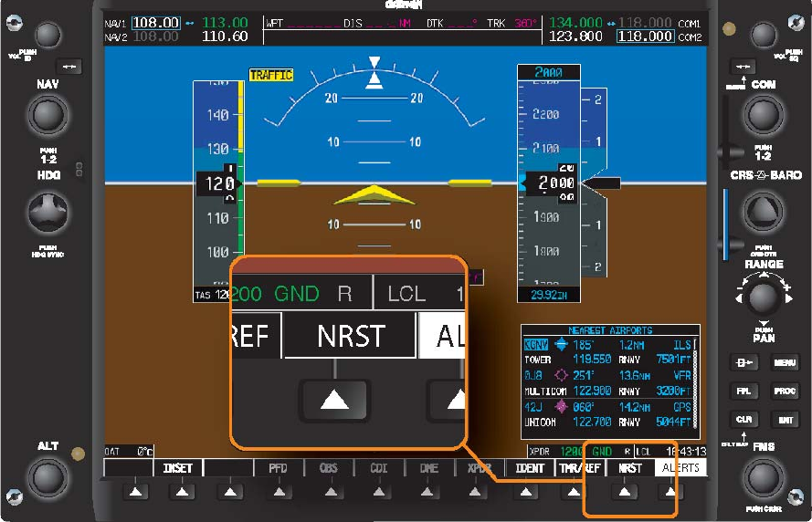This screenshot has height=522, width=812.
Task: Click the triangle softkey below TMR/REF
Action: (x=574, y=492)
